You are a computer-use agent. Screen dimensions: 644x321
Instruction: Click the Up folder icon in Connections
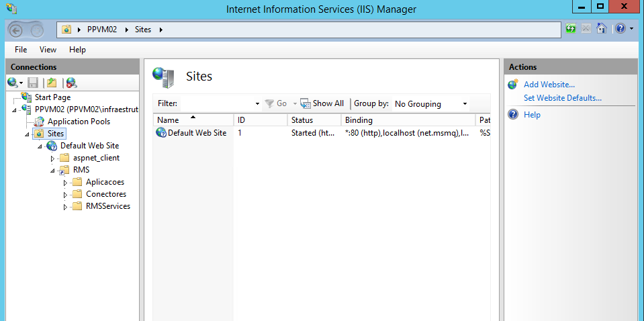(x=52, y=83)
